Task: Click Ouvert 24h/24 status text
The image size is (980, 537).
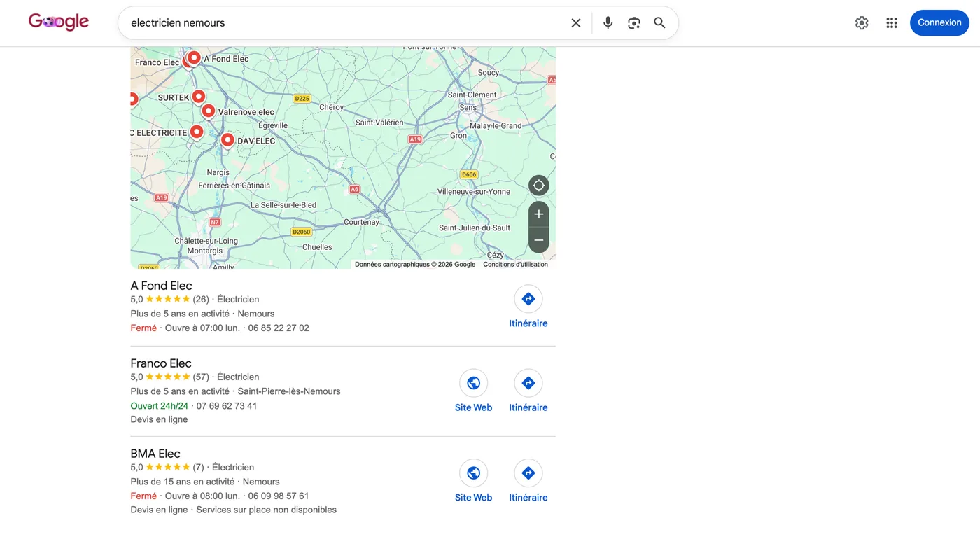Action: [x=159, y=406]
